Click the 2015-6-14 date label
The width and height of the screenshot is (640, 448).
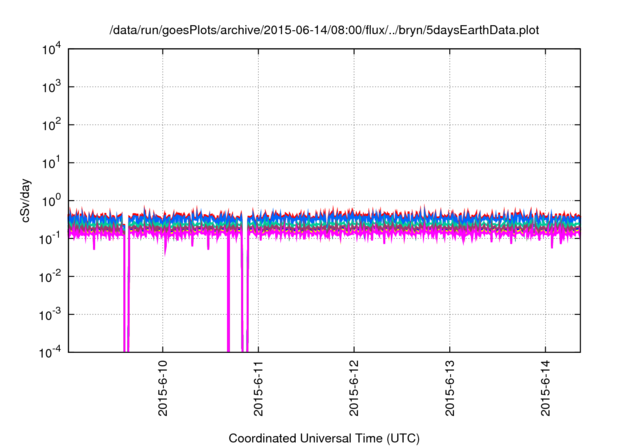pyautogui.click(x=546, y=388)
